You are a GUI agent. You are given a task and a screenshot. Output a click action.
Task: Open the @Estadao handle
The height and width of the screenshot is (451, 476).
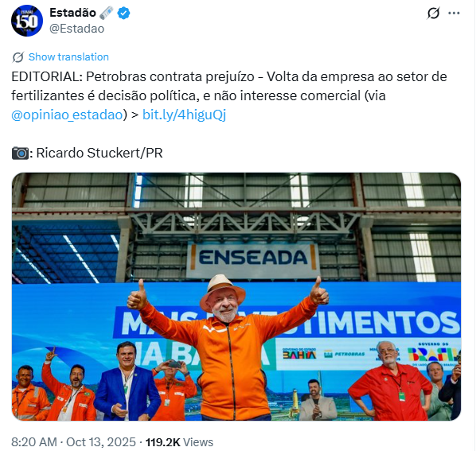(x=76, y=29)
